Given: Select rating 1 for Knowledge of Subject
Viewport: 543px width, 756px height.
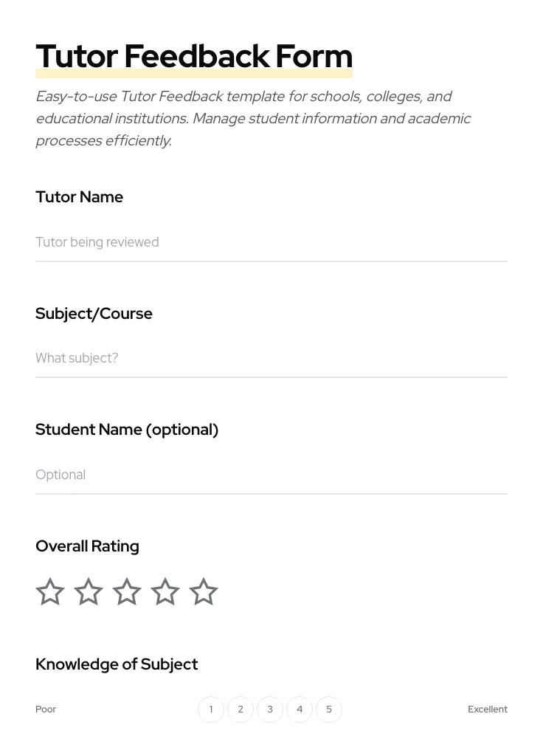Looking at the screenshot, I should pyautogui.click(x=211, y=709).
